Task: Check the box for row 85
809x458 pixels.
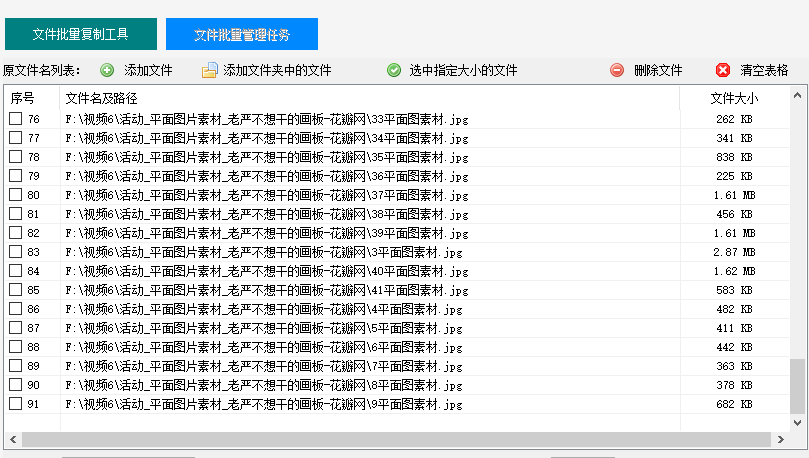Action: 15,289
